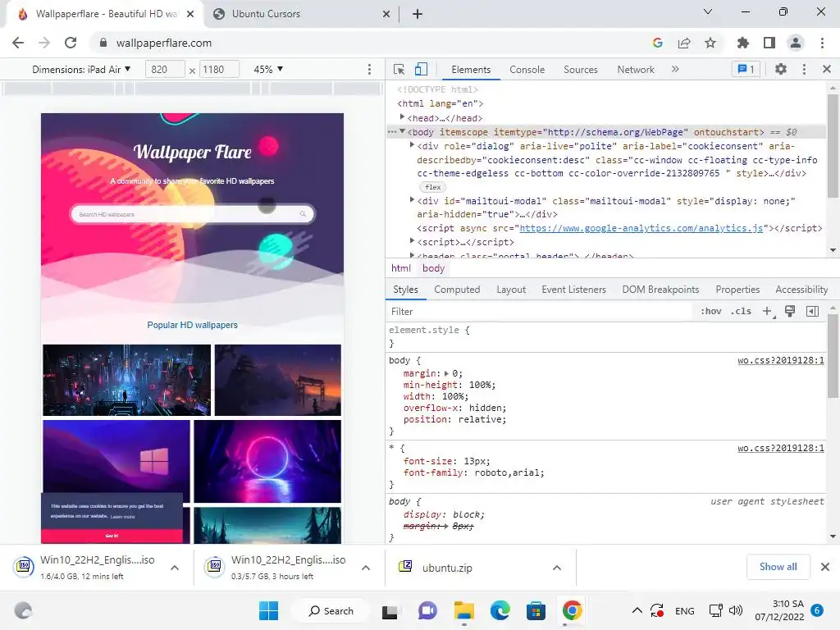Toggle Chrome side panel icon
The image size is (840, 630).
769,43
